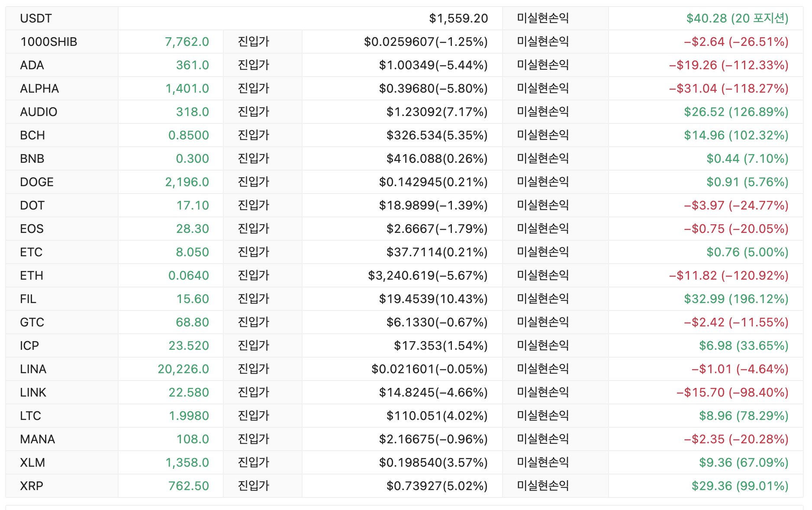Select the DOGE symbol cell
The image size is (812, 510).
62,182
